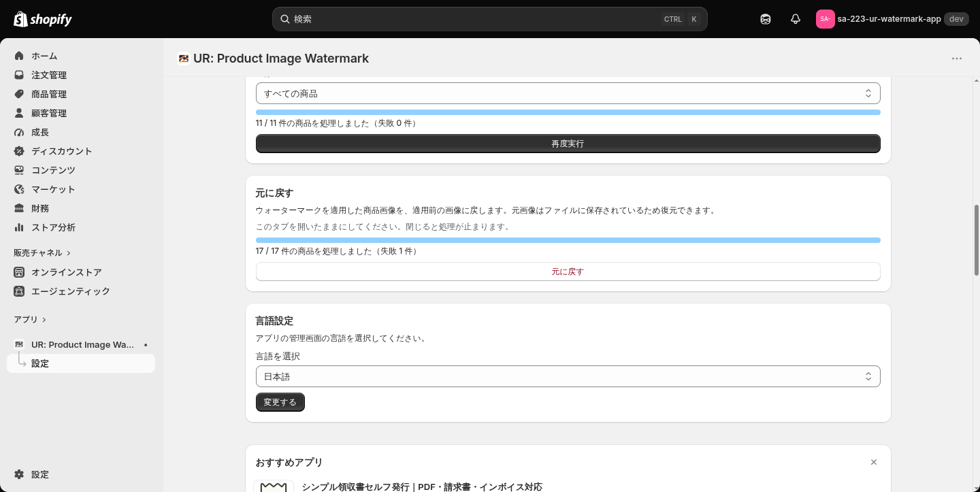Click the red 元に戻す button
This screenshot has height=492, width=980.
tap(568, 272)
